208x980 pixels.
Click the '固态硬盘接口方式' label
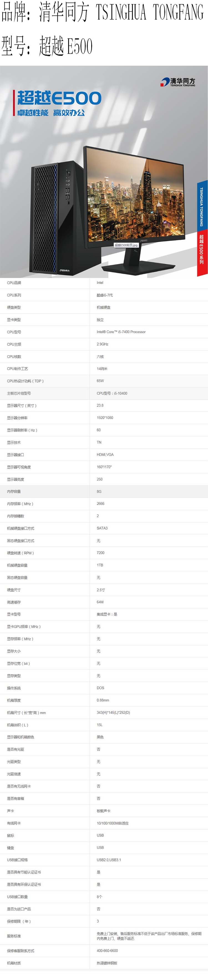(21, 541)
